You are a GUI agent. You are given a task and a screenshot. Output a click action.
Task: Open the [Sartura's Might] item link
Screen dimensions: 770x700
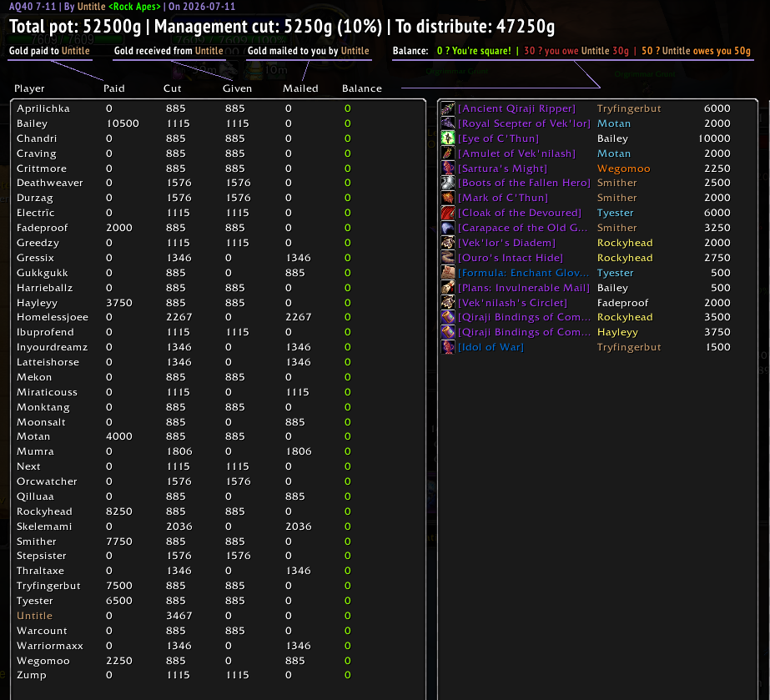pos(502,169)
